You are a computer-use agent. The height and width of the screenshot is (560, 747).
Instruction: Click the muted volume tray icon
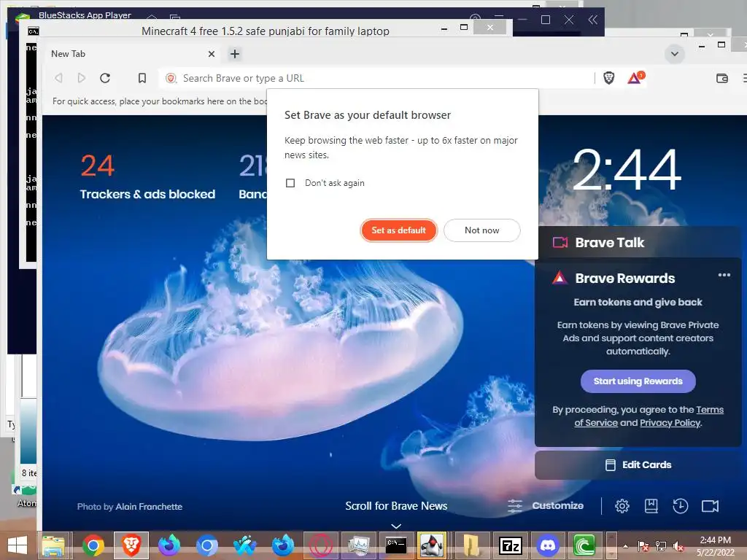tap(678, 545)
